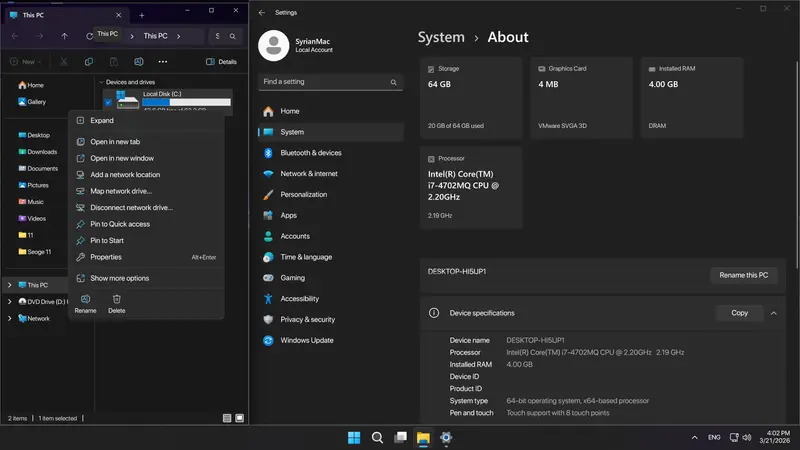Click the Rename icon in the context menu
Viewport: 800px width, 450px height.
point(85,304)
